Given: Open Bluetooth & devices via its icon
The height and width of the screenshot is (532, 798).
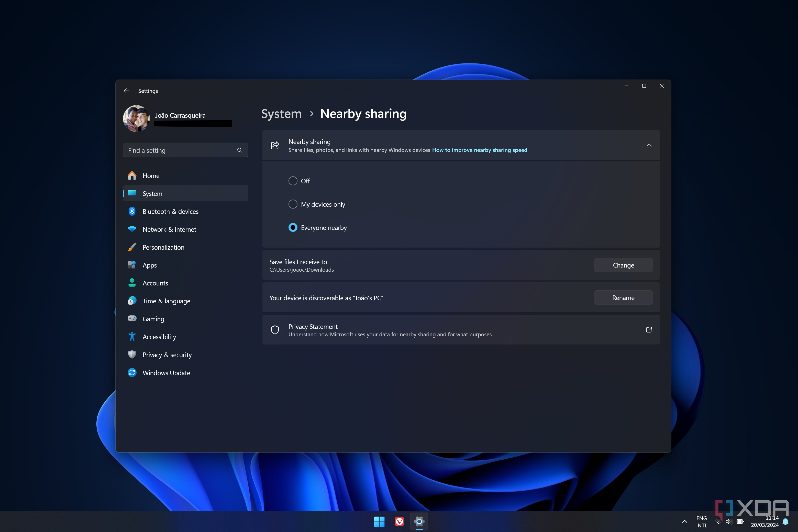Looking at the screenshot, I should click(132, 211).
